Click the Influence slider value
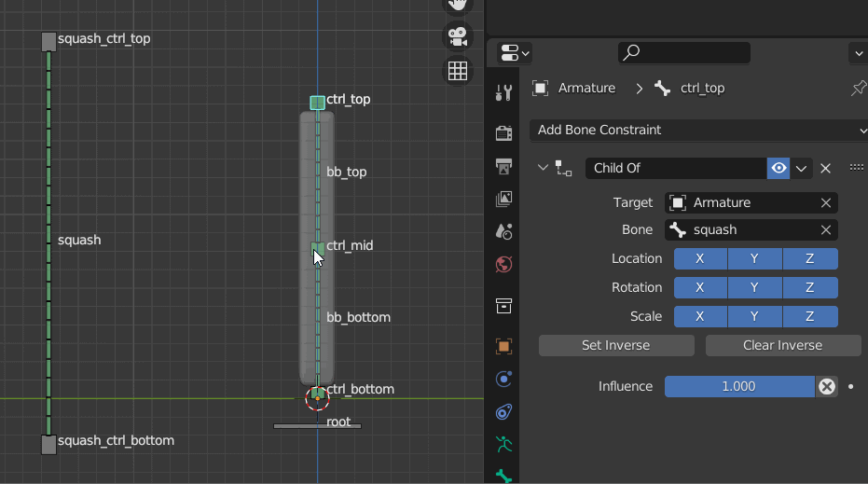Image resolution: width=868 pixels, height=484 pixels. [x=739, y=386]
